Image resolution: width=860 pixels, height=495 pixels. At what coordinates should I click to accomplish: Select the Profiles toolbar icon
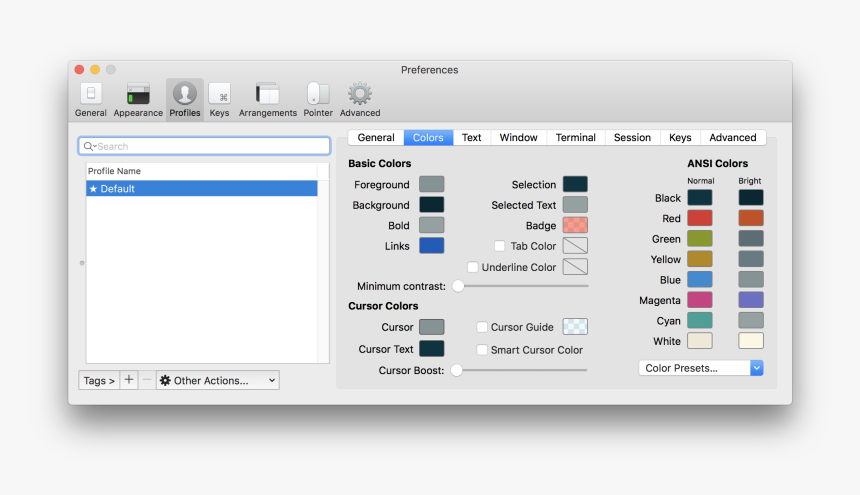pyautogui.click(x=185, y=100)
